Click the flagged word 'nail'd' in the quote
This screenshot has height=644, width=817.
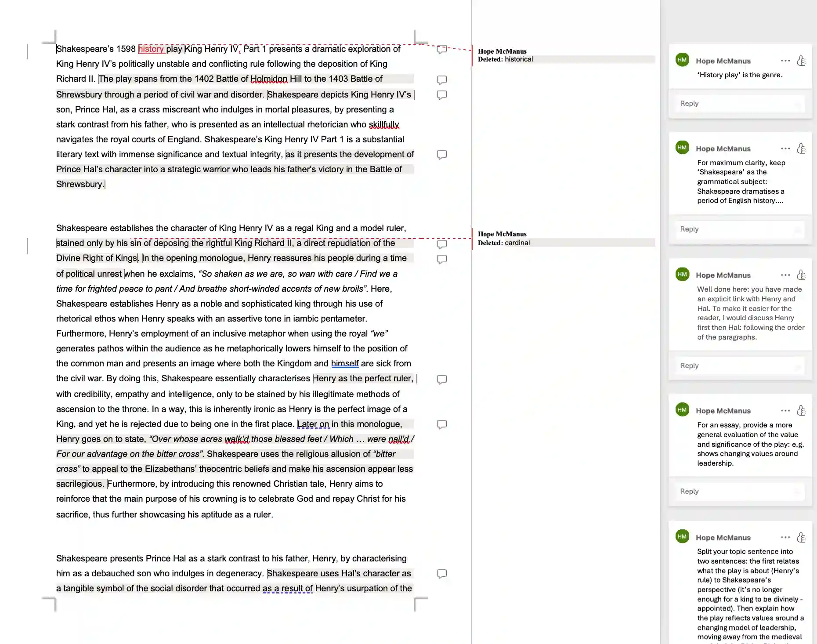399,439
